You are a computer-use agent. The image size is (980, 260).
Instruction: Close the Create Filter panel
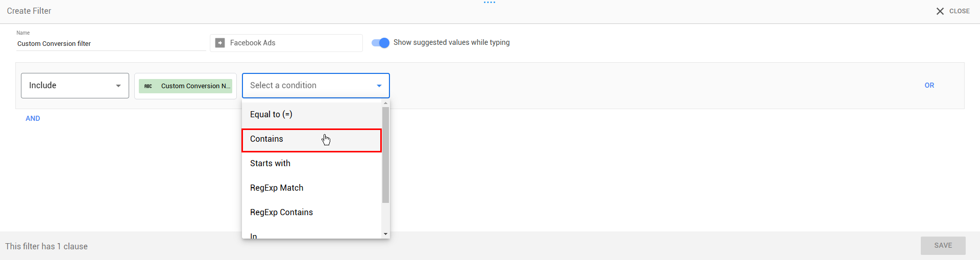click(952, 11)
